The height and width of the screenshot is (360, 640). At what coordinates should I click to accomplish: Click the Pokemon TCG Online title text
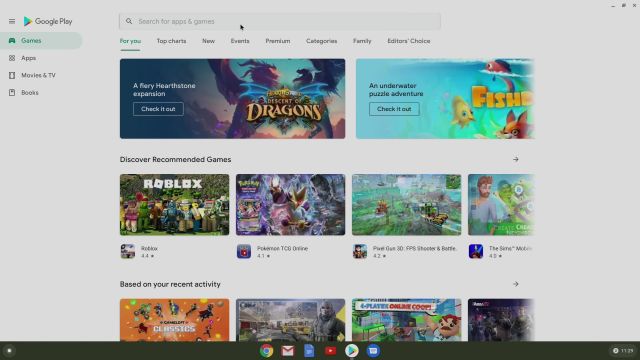[x=282, y=248]
